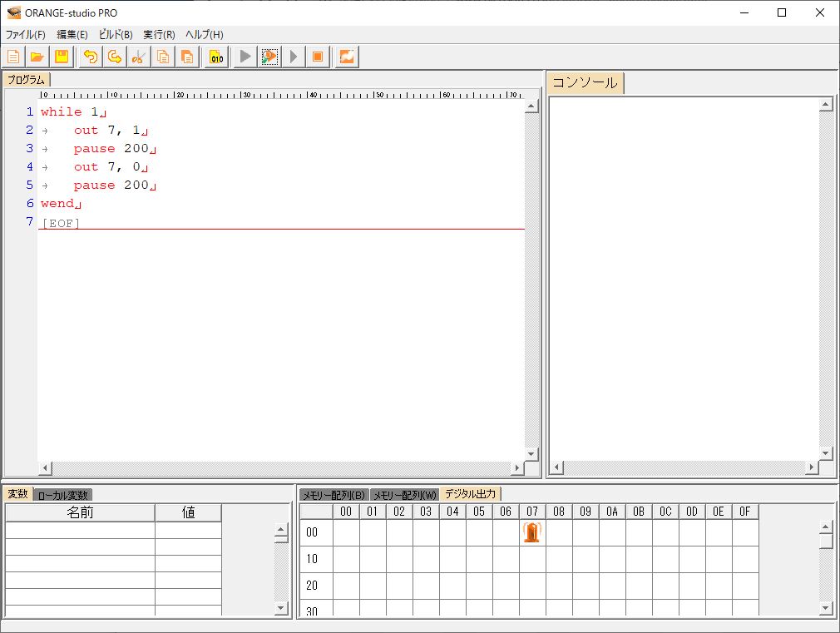The width and height of the screenshot is (840, 633).
Task: Click the last orange toolbar icon
Action: [x=347, y=57]
